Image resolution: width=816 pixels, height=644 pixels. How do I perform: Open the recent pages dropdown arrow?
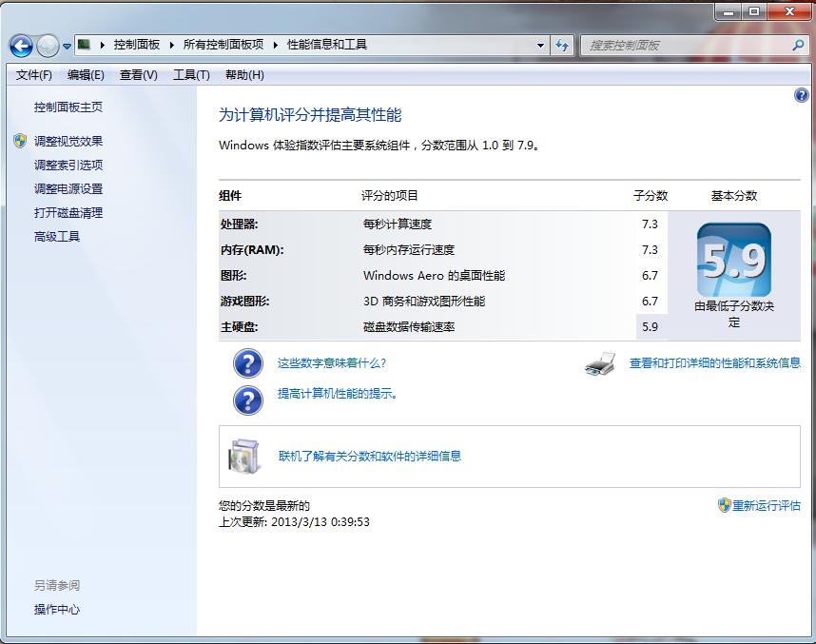pos(68,47)
